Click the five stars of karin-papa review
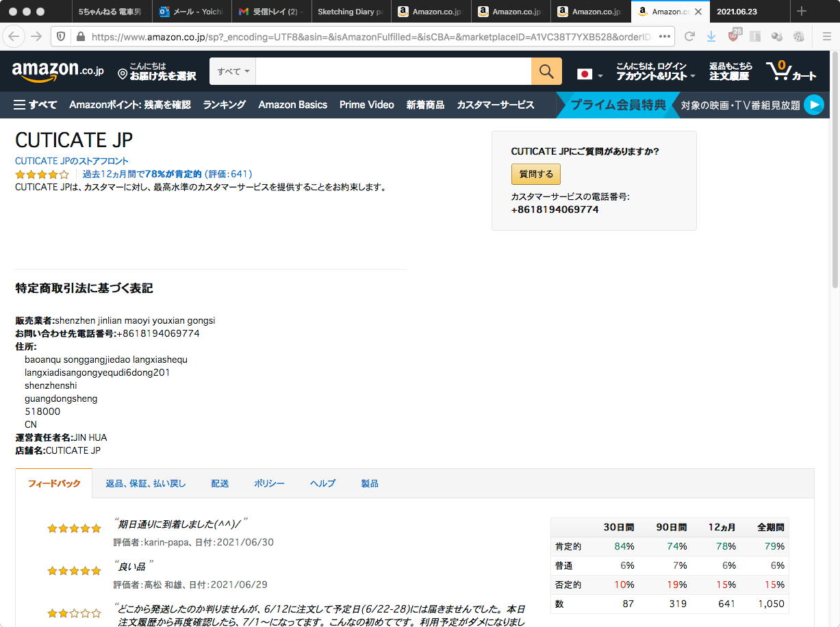 74,528
